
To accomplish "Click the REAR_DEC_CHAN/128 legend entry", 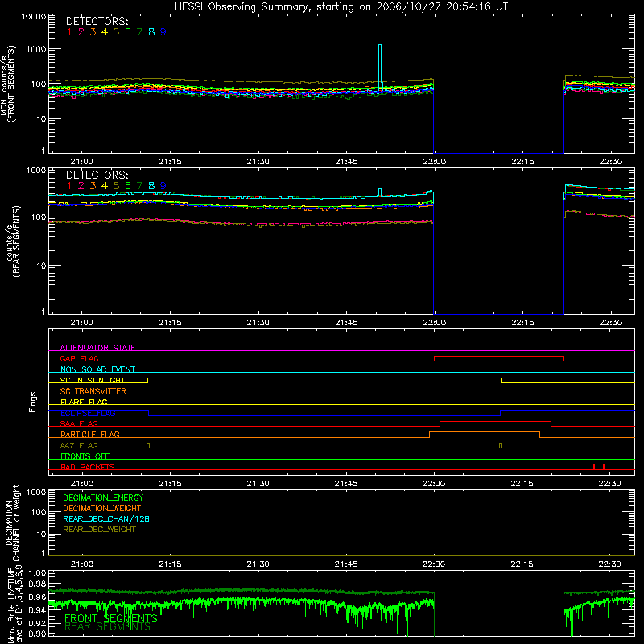I will (106, 518).
